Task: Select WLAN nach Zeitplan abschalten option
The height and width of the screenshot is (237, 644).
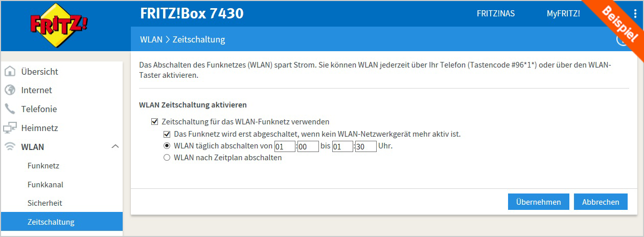Action: [167, 158]
